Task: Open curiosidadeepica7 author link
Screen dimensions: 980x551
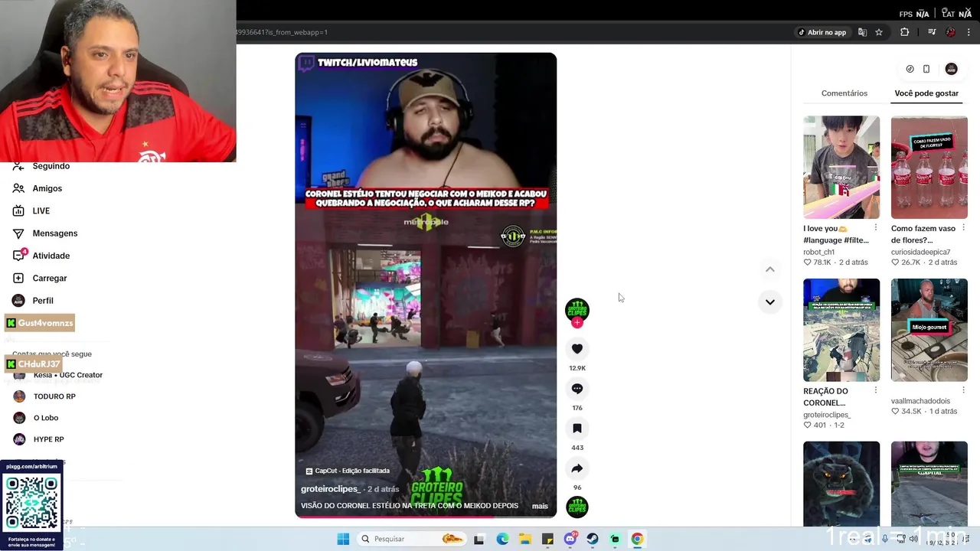Action: pyautogui.click(x=921, y=252)
